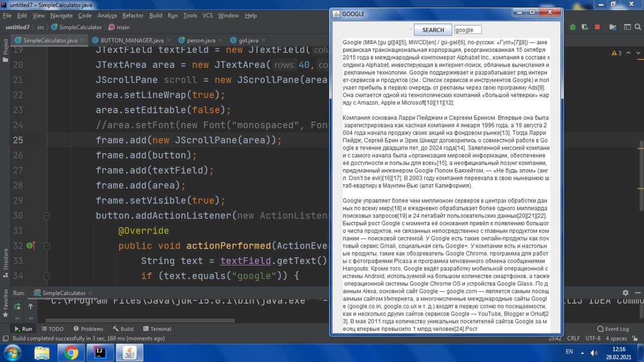Image resolution: width=644 pixels, height=362 pixels.
Task: Switch to person.java tab
Action: pyautogui.click(x=201, y=40)
